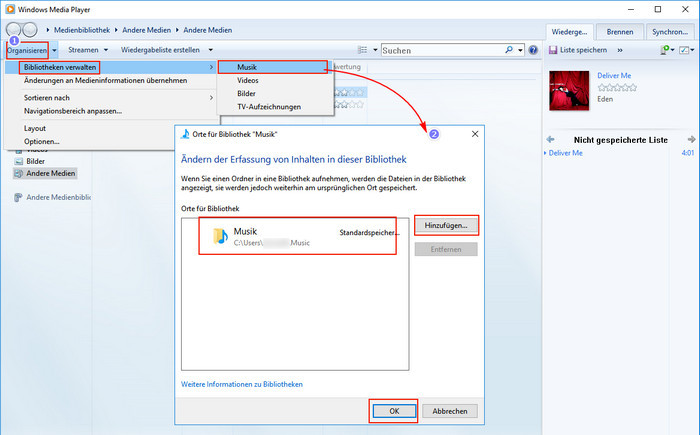Click Nicht gespeicherte Liste heading
700x435 pixels.
621,140
